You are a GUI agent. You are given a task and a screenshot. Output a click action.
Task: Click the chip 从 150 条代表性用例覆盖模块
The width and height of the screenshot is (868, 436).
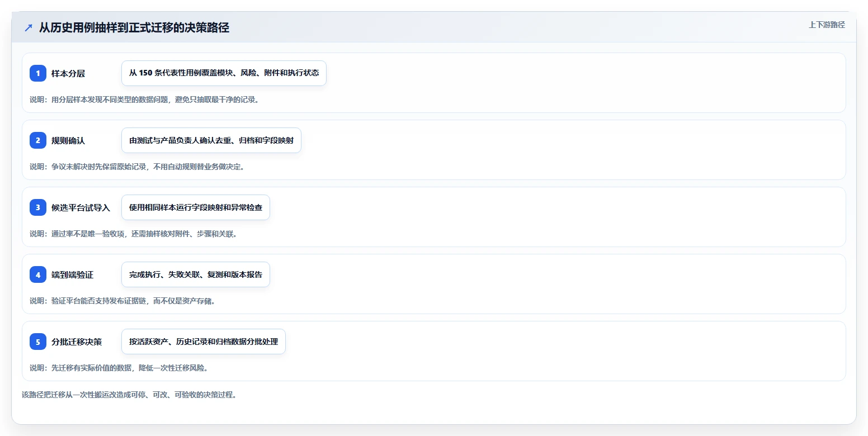(x=224, y=73)
